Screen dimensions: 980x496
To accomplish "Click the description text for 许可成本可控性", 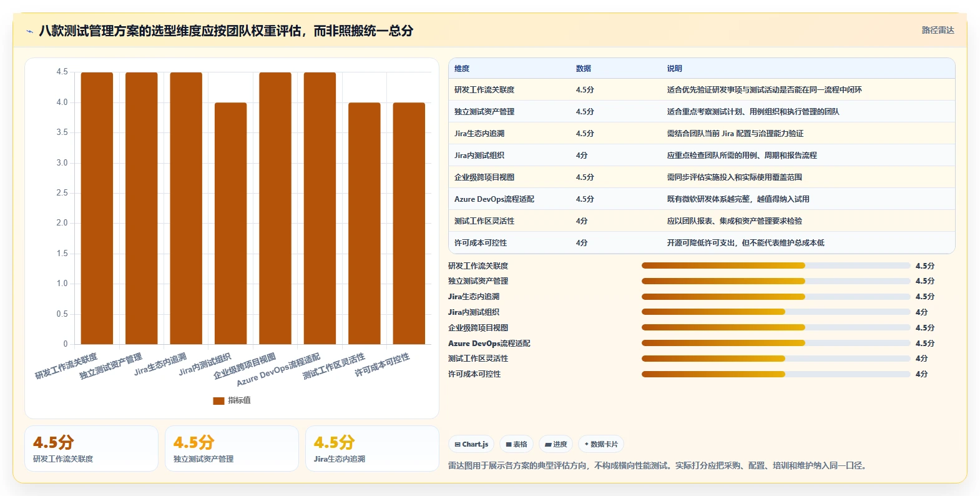I will [745, 243].
